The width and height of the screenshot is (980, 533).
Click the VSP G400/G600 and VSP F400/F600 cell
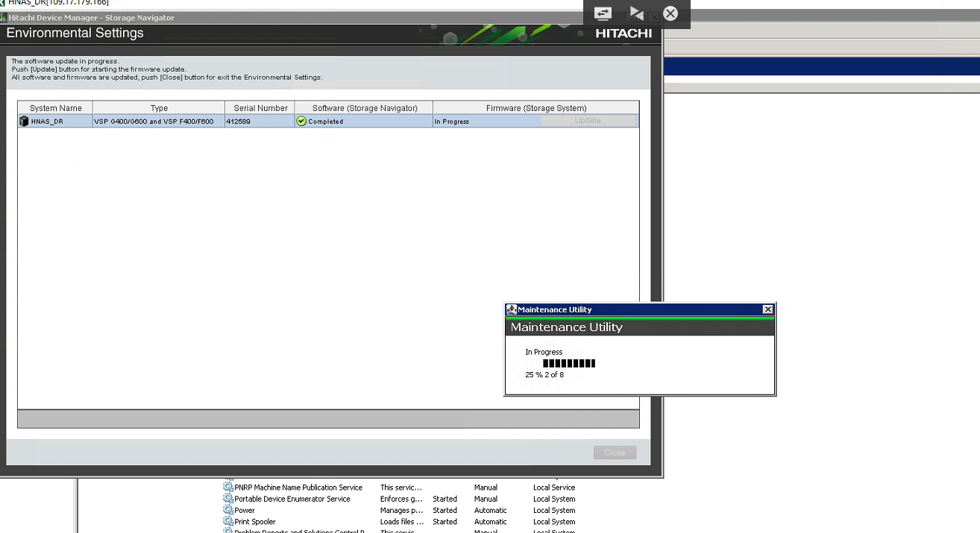click(159, 122)
